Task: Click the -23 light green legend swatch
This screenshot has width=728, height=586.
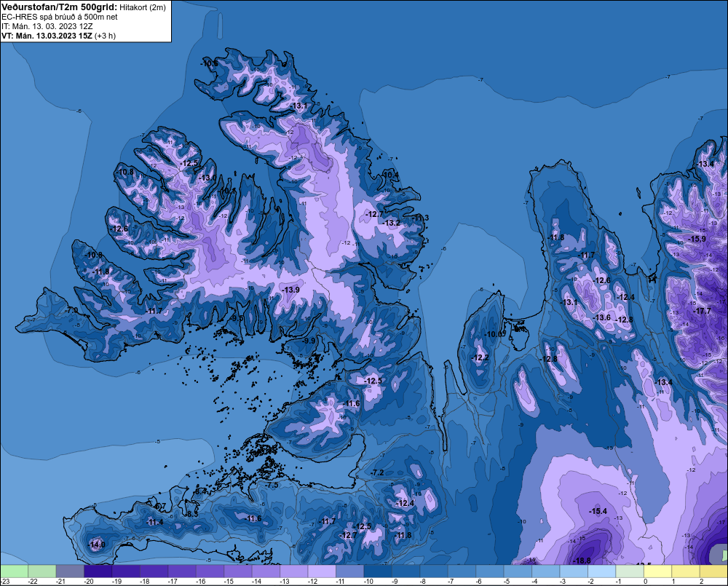Action: 14,571
